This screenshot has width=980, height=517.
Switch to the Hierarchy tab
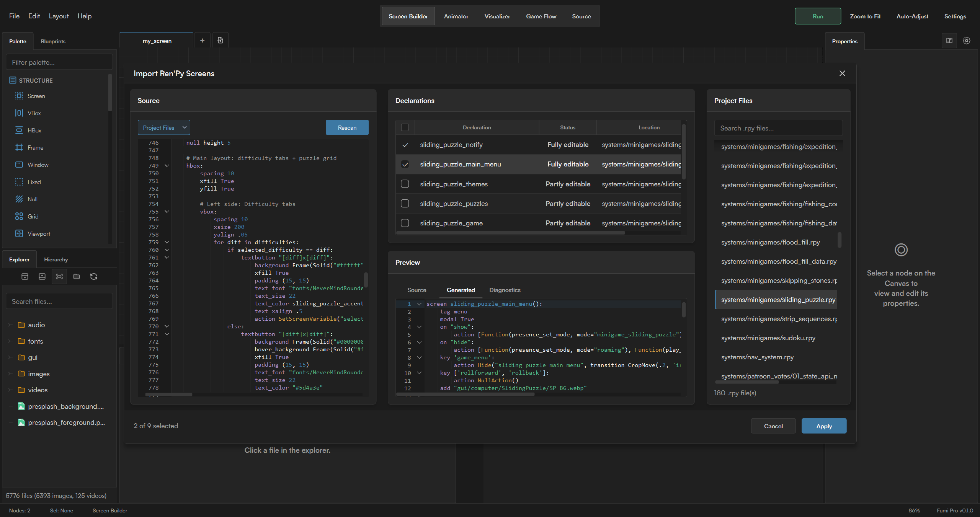pyautogui.click(x=56, y=259)
